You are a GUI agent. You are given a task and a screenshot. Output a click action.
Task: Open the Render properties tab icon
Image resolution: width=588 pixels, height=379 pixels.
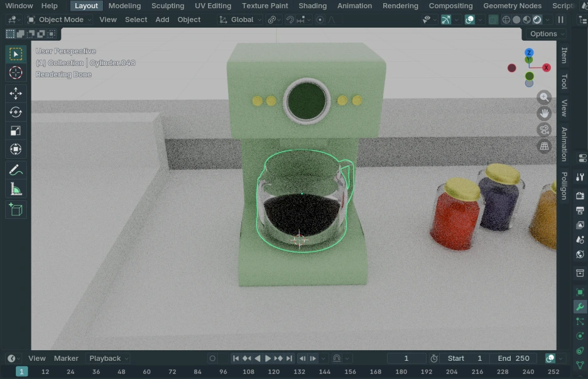pyautogui.click(x=580, y=196)
